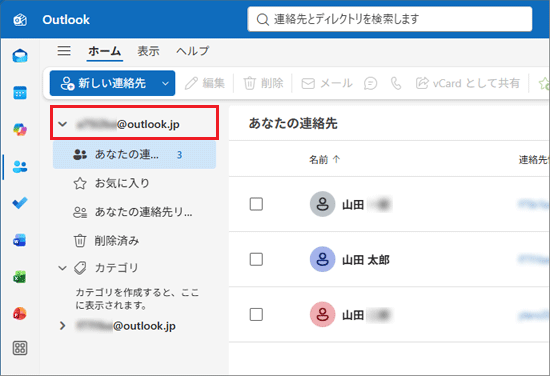Collapse the カテゴリ section chevron
Viewport: 550px width, 376px height.
pyautogui.click(x=62, y=268)
